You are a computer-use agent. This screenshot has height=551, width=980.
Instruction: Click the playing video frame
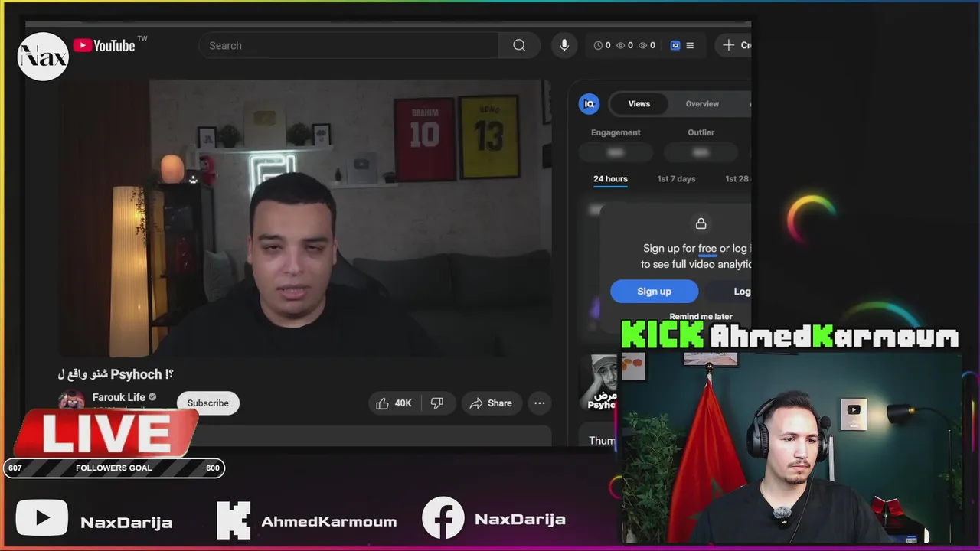(x=305, y=218)
